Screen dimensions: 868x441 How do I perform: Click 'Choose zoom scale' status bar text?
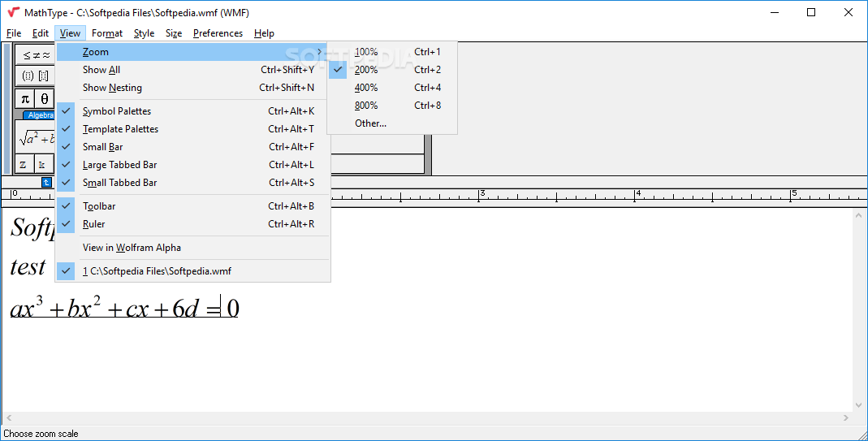coord(41,434)
